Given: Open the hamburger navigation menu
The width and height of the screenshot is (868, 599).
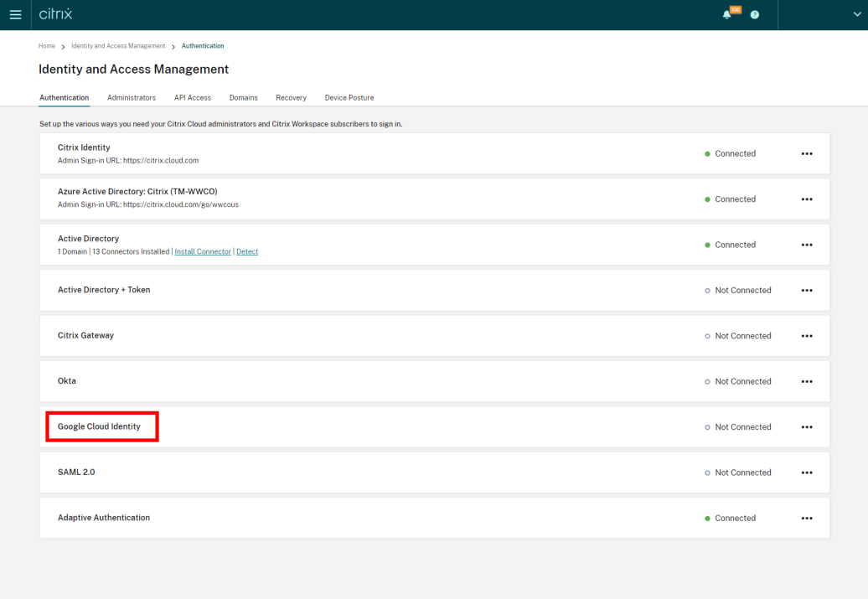Looking at the screenshot, I should click(15, 15).
